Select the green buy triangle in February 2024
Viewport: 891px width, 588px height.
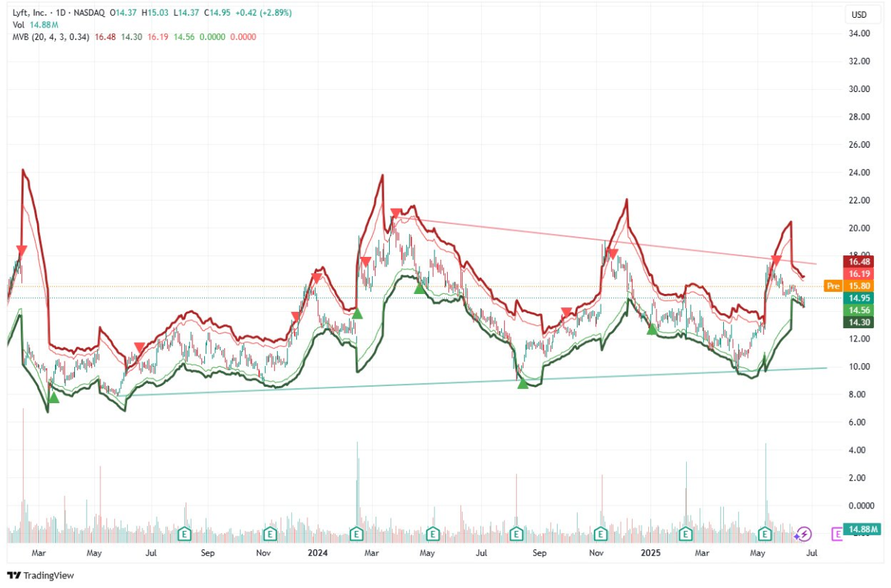(x=357, y=313)
